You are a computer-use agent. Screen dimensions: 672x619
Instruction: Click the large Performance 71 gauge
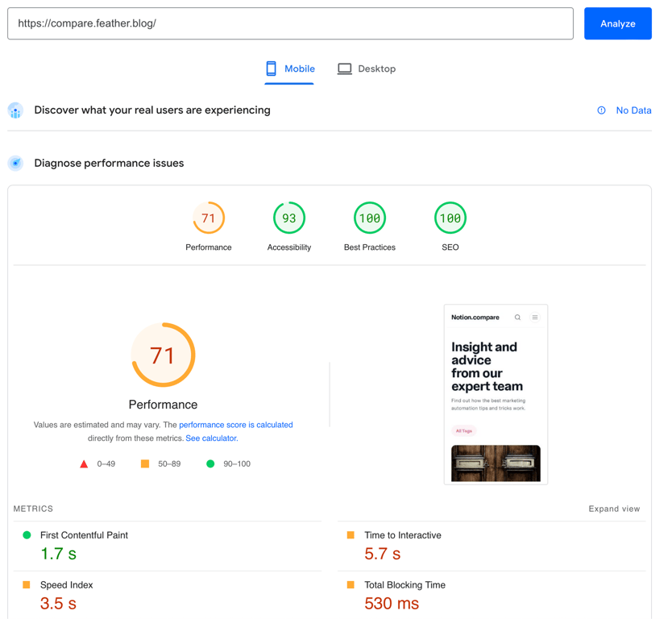pos(164,355)
